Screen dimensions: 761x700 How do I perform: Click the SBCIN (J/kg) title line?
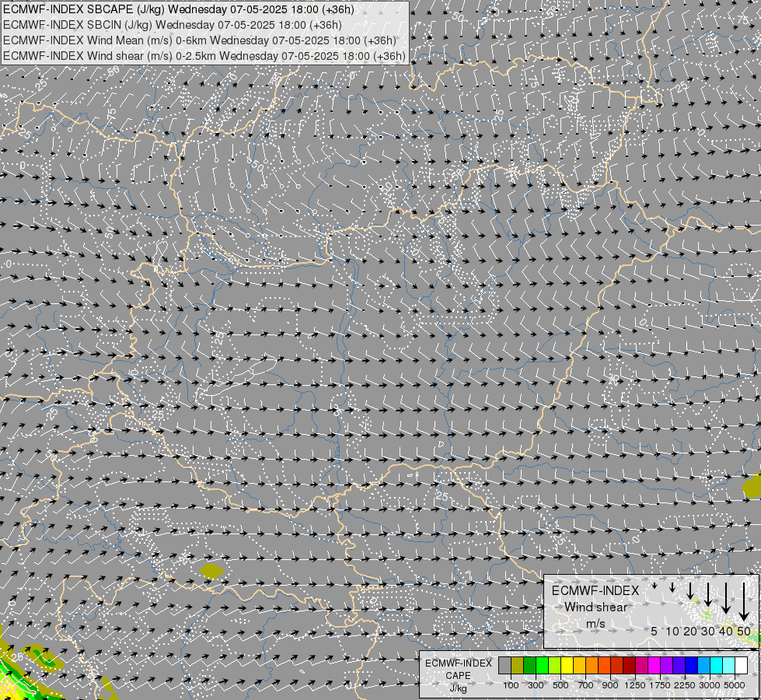[173, 25]
